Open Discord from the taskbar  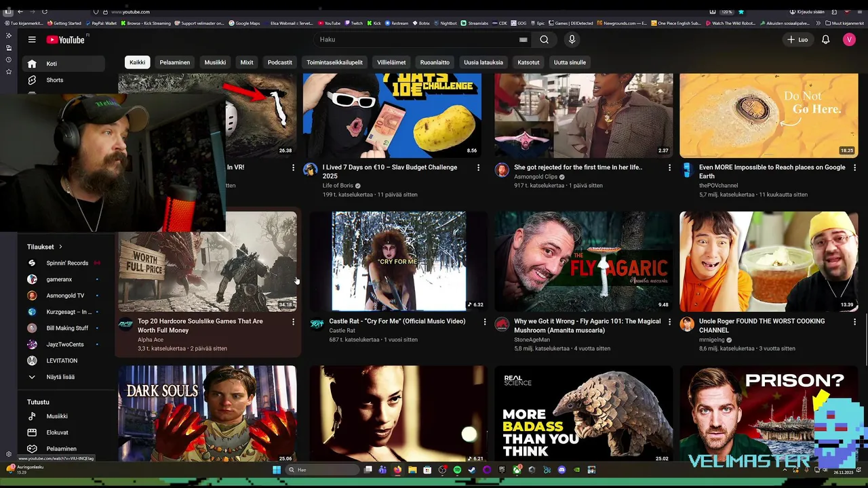pyautogui.click(x=561, y=470)
